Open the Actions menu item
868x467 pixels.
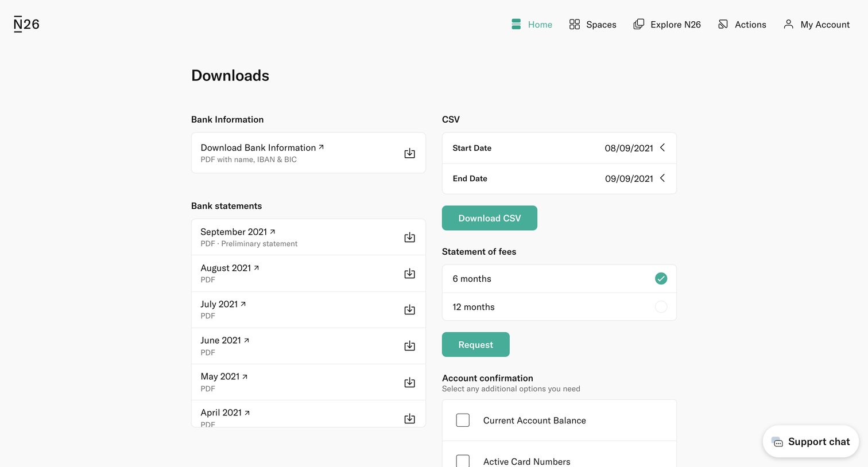pos(742,24)
